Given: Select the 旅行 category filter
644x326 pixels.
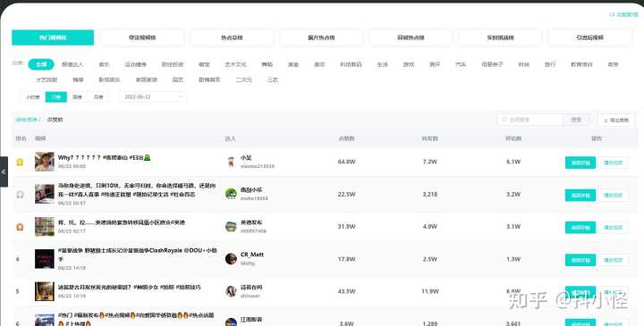Looking at the screenshot, I should click(550, 64).
